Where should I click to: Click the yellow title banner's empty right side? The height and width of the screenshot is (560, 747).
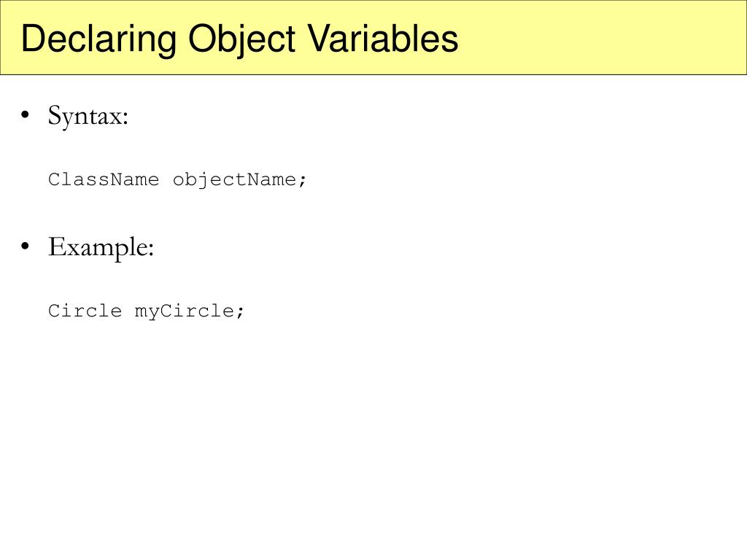(600, 38)
